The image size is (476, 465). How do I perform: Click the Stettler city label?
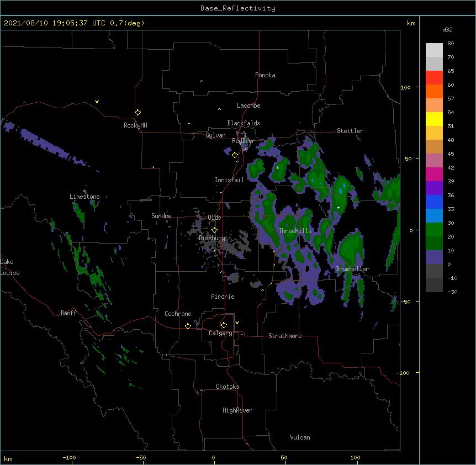(350, 131)
